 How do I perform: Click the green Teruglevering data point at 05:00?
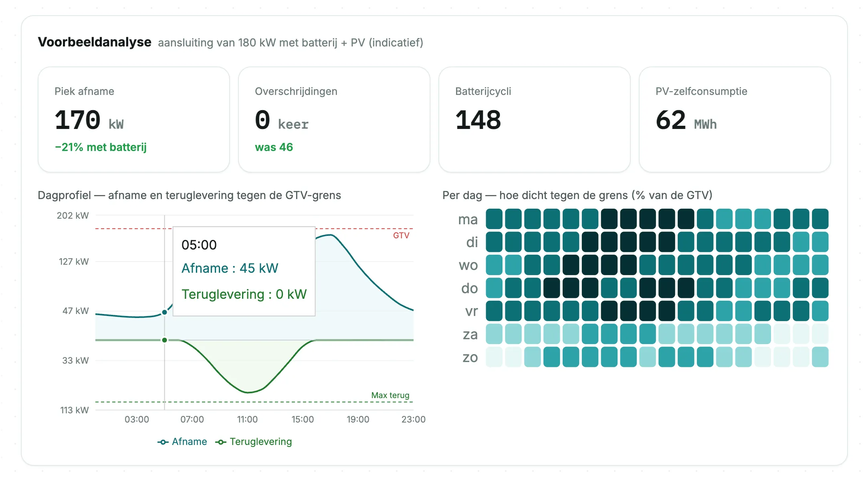165,340
